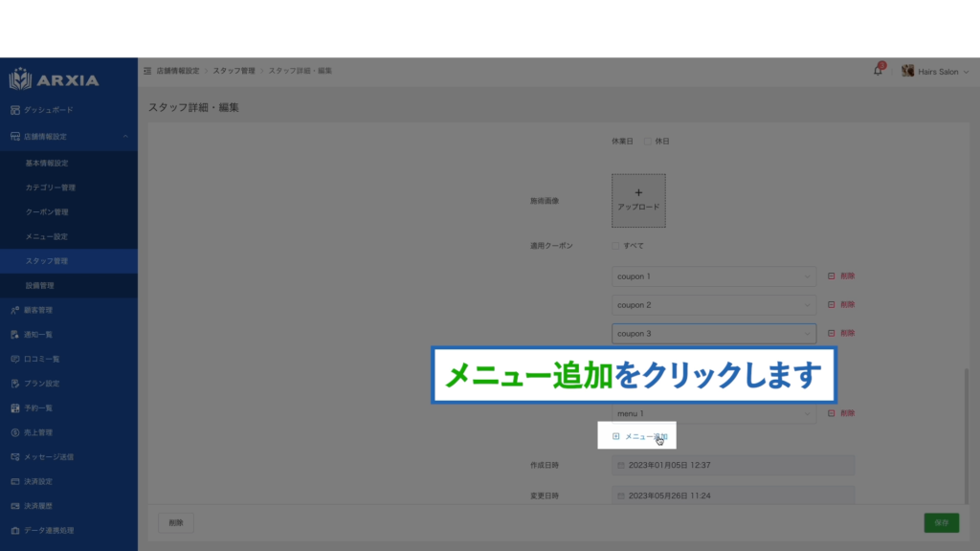
Task: Click the 休業日 label
Action: click(x=622, y=142)
